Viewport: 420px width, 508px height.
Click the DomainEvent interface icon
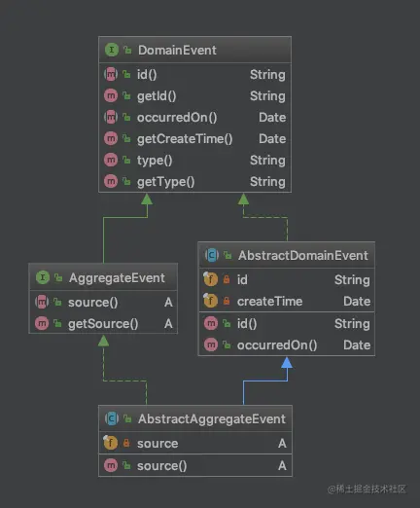112,50
